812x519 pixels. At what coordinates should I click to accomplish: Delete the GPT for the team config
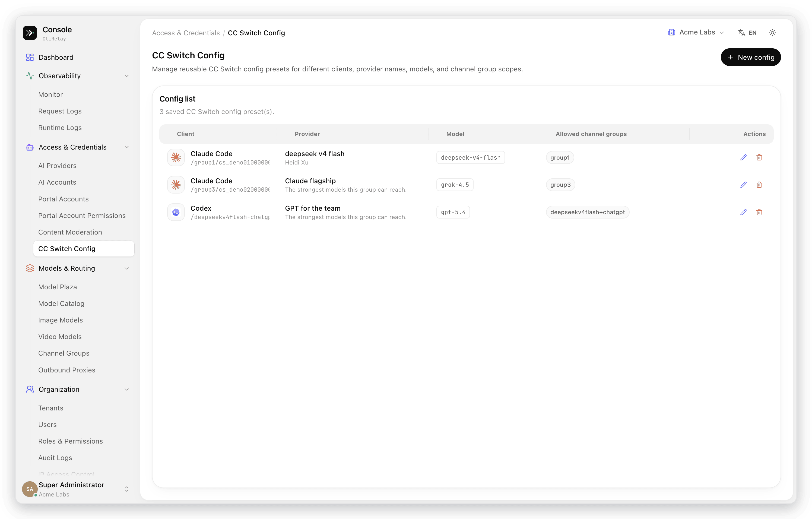coord(759,212)
